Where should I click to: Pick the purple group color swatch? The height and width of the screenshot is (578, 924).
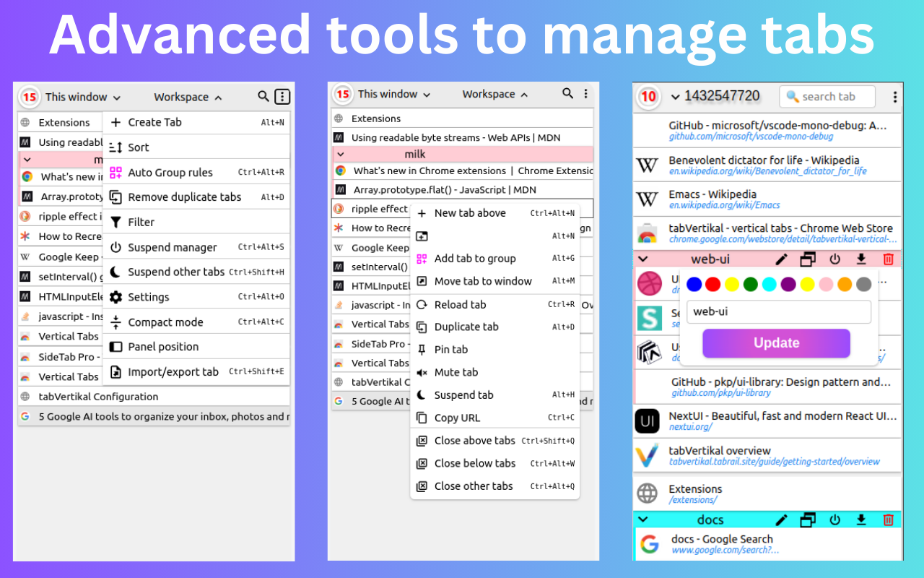(788, 284)
